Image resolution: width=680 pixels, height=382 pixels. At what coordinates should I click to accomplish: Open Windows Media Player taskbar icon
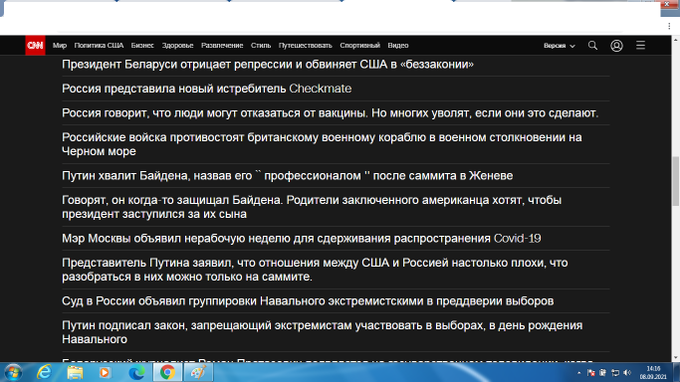pyautogui.click(x=105, y=372)
